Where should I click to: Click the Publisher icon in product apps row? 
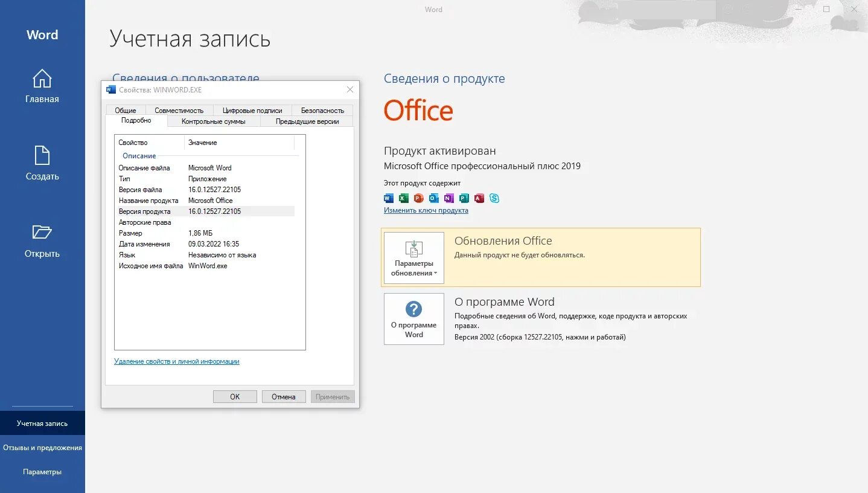coord(464,198)
